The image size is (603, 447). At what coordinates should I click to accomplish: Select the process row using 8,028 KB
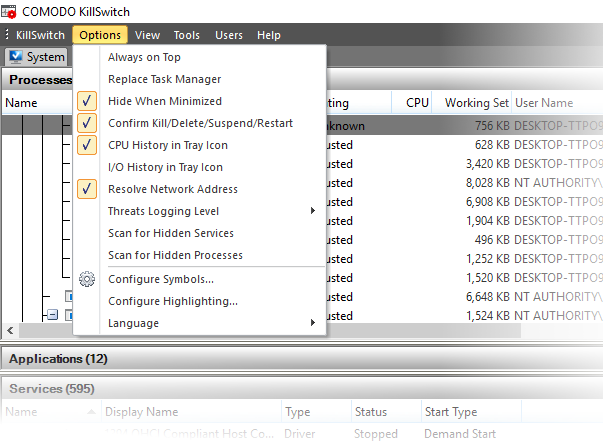pyautogui.click(x=465, y=183)
